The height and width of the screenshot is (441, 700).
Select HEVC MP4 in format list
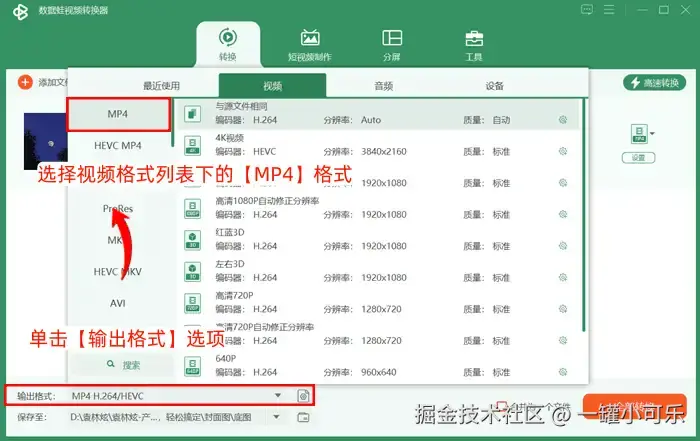coord(118,146)
